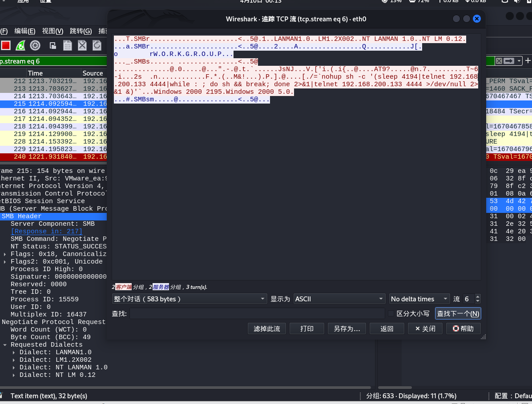Open filter history dropdown arrow

point(519,61)
